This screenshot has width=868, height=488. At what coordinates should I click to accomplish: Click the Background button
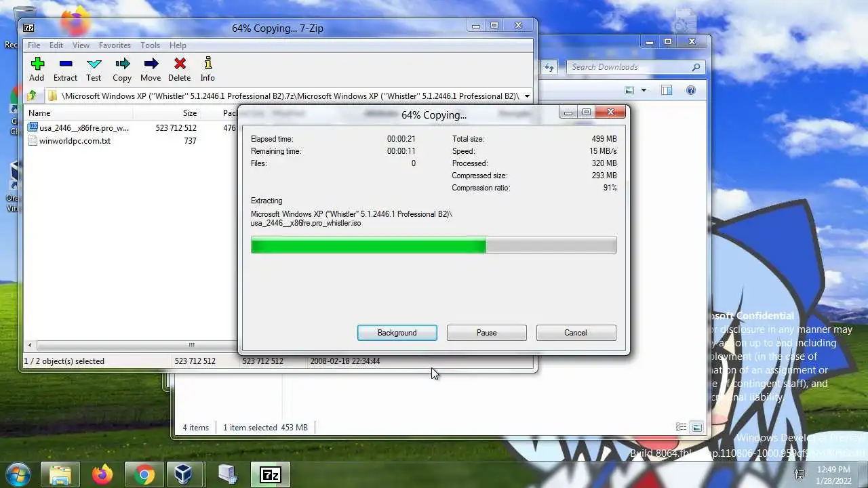[397, 333]
